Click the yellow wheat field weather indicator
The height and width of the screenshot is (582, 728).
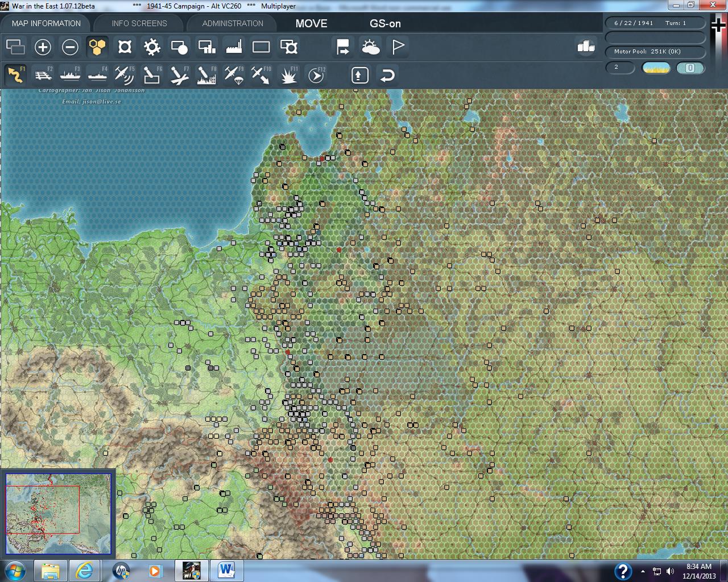pos(656,68)
